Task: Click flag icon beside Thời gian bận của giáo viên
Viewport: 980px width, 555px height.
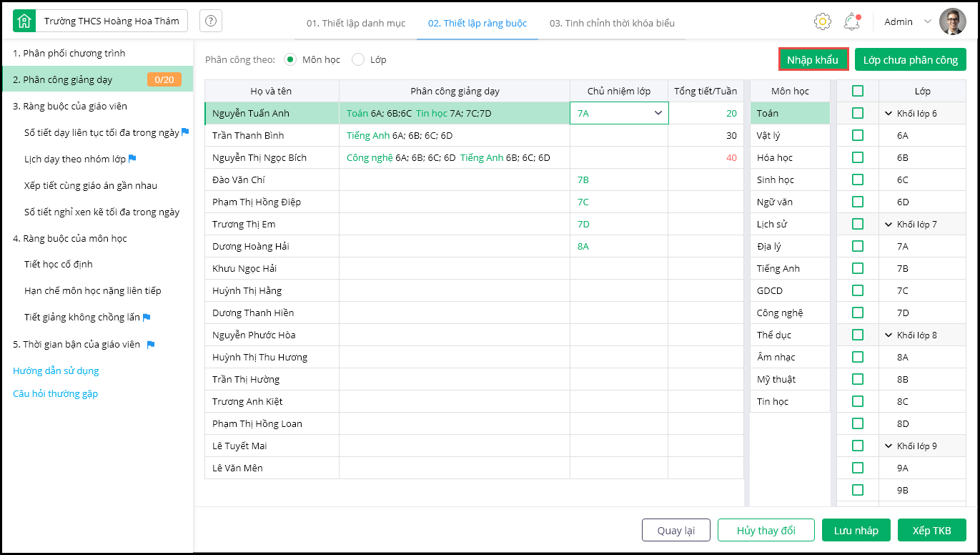Action: [151, 345]
